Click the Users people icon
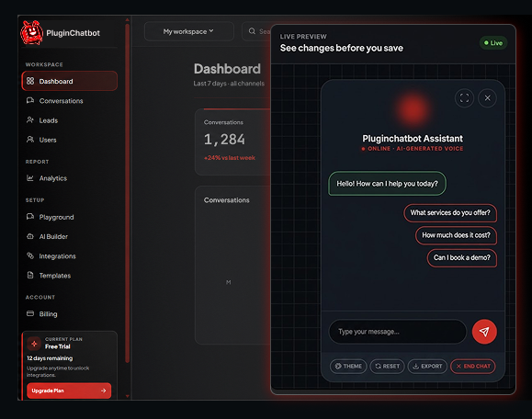The width and height of the screenshot is (532, 419). pyautogui.click(x=30, y=139)
